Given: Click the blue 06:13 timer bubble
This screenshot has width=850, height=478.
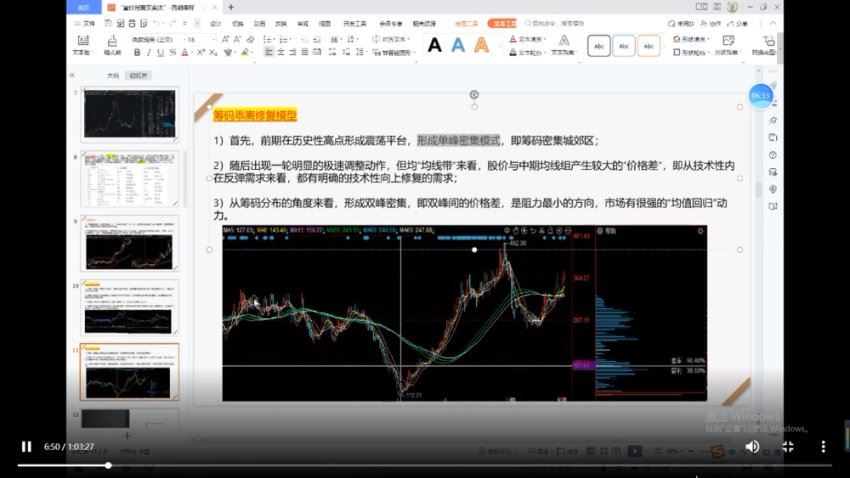Looking at the screenshot, I should coord(760,95).
